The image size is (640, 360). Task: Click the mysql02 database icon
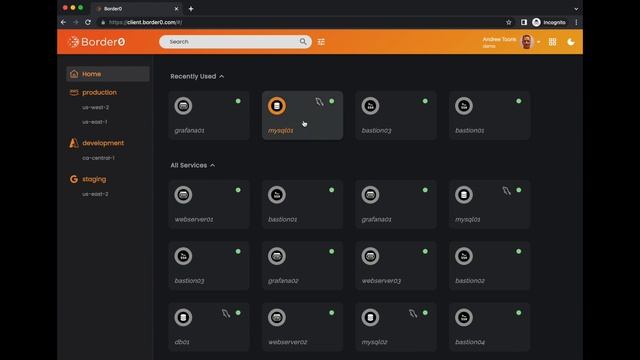point(370,318)
